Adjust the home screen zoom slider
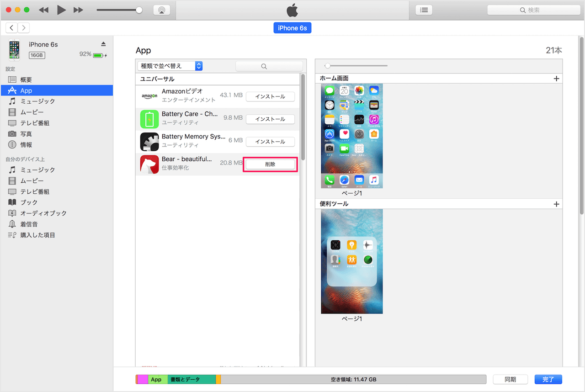585x392 pixels. (x=327, y=66)
